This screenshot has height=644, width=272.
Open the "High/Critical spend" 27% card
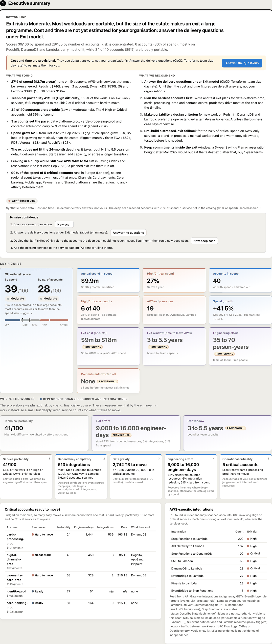tap(174, 280)
